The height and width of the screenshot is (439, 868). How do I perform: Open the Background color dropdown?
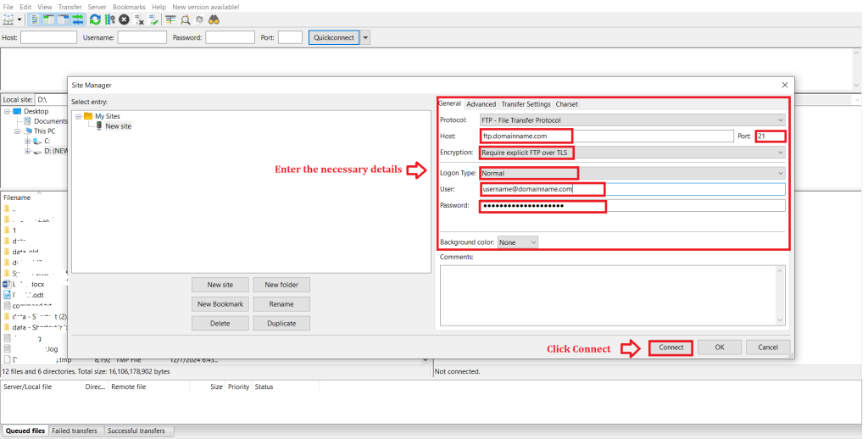pyautogui.click(x=518, y=242)
